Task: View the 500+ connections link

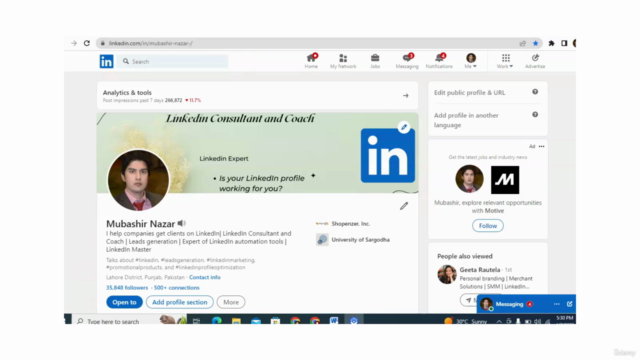Action: pyautogui.click(x=177, y=288)
